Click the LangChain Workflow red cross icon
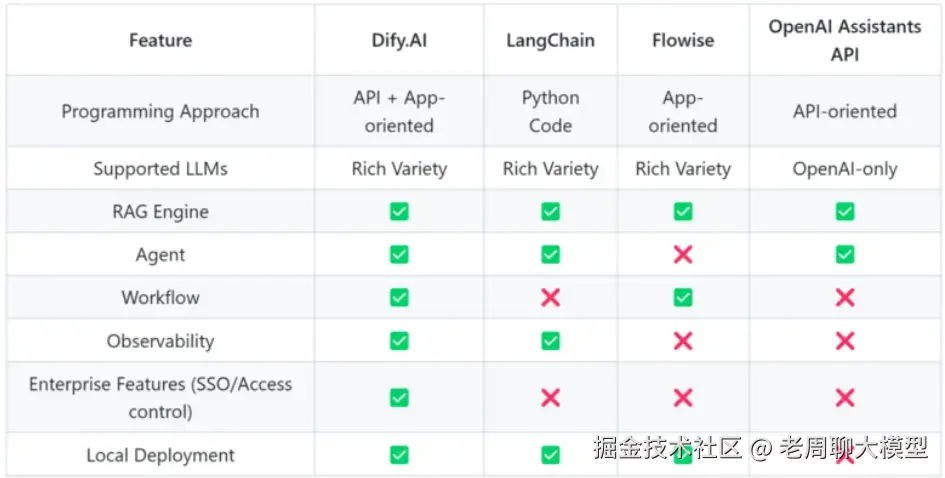The width and height of the screenshot is (945, 478). [x=550, y=298]
